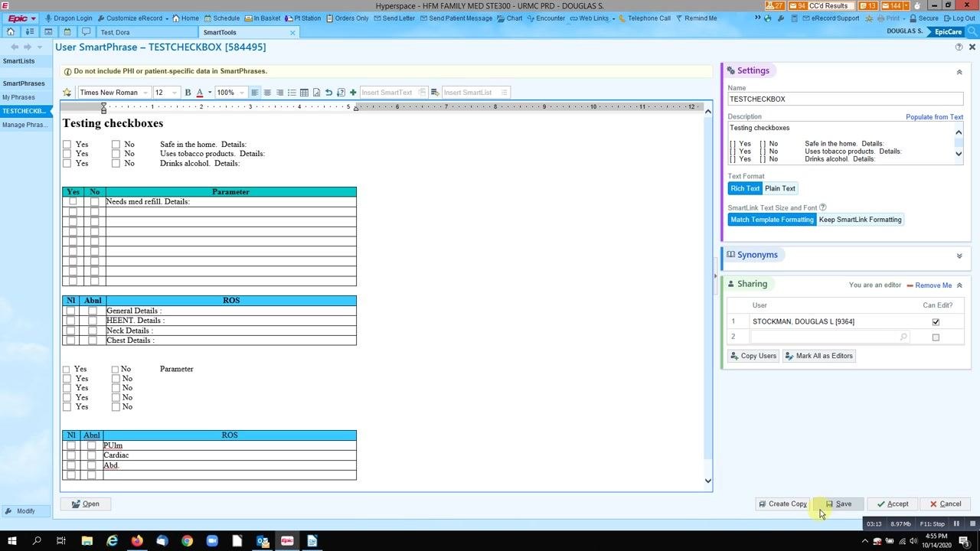Viewport: 980px width, 551px height.
Task: Open In Basket from the toolbar
Action: (263, 18)
